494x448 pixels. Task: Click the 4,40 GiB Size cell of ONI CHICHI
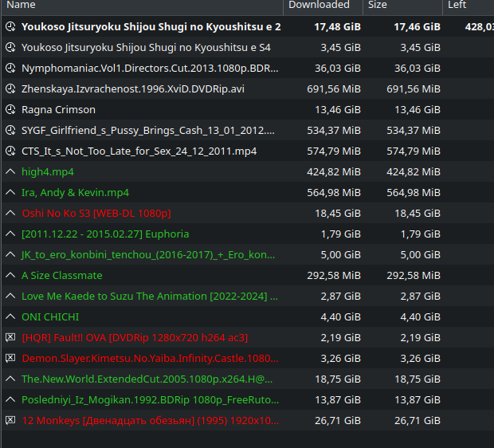420,316
